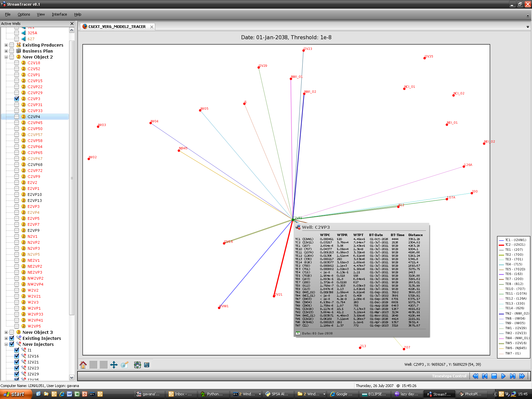Image resolution: width=532 pixels, height=399 pixels.
Task: Click the magnifier info tool icon
Action: click(125, 365)
